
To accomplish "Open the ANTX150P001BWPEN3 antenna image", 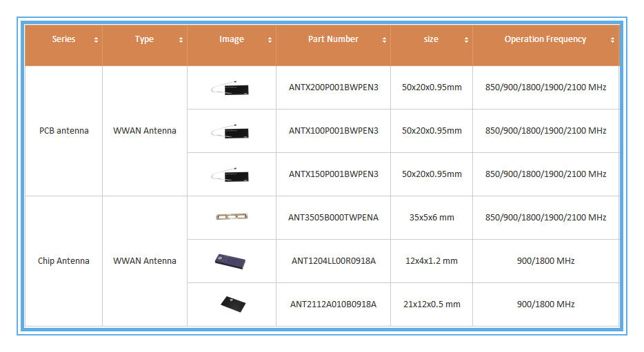I will tap(231, 174).
